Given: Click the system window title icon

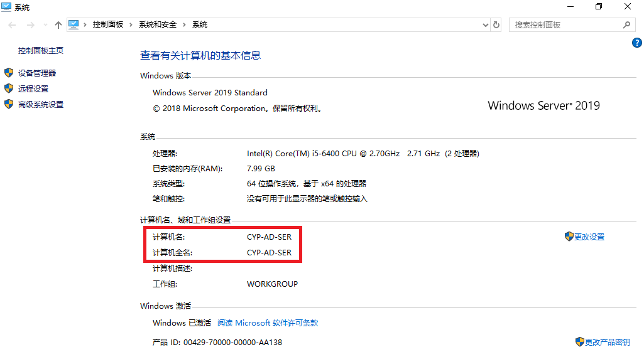Looking at the screenshot, I should pos(6,7).
